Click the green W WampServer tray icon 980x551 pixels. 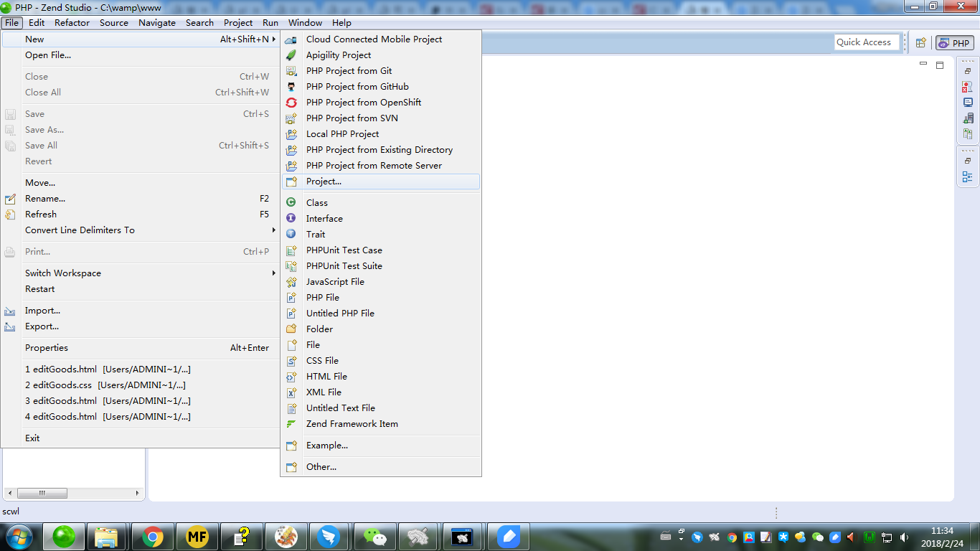(x=870, y=537)
